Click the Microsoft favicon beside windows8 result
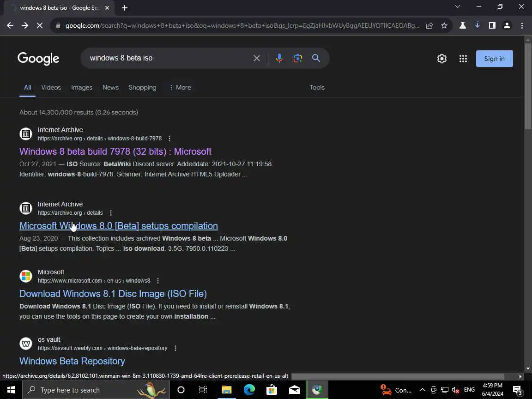This screenshot has width=532, height=399. pos(26,276)
